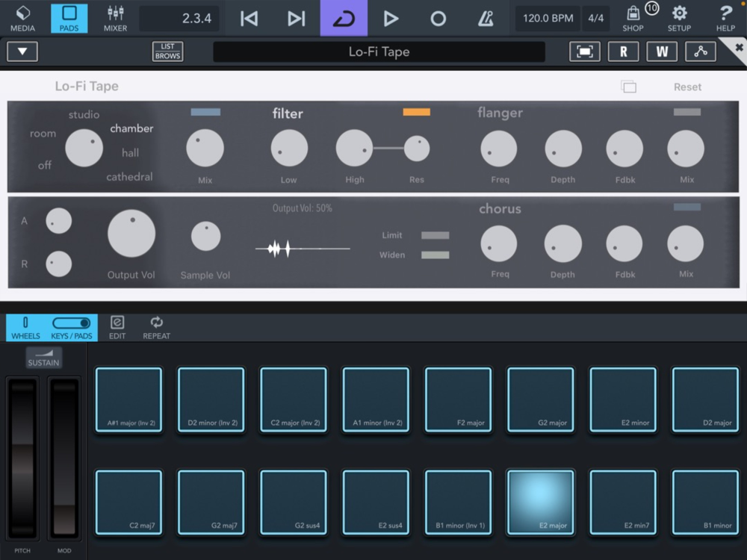Click the filter Low knob
This screenshot has width=747, height=560.
click(x=289, y=148)
